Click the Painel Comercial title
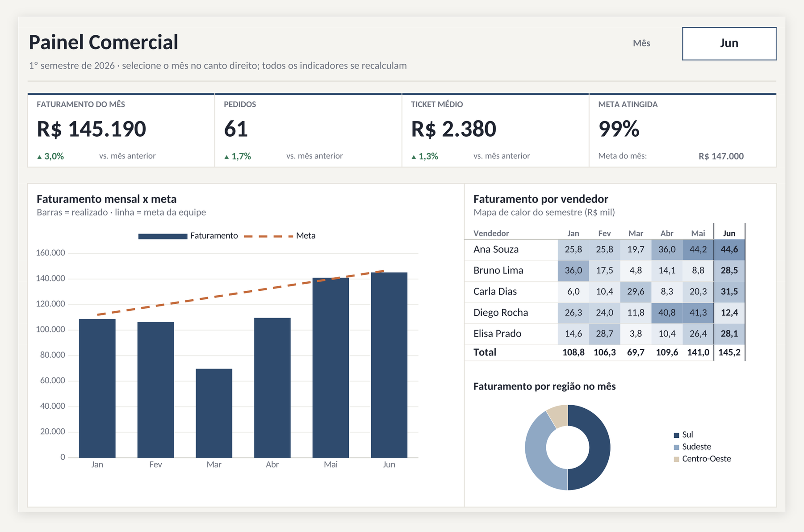Image resolution: width=804 pixels, height=532 pixels. point(103,42)
